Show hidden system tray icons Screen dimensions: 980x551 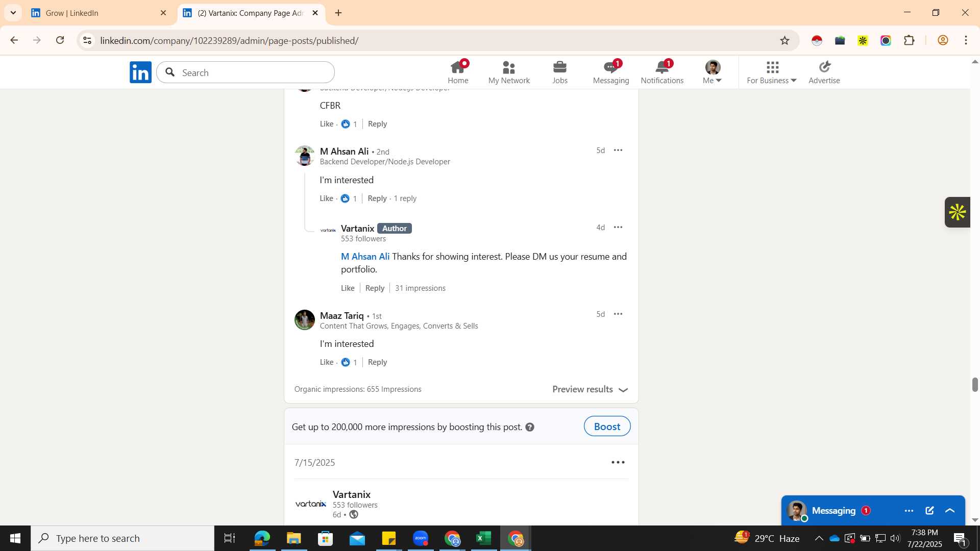(x=819, y=538)
